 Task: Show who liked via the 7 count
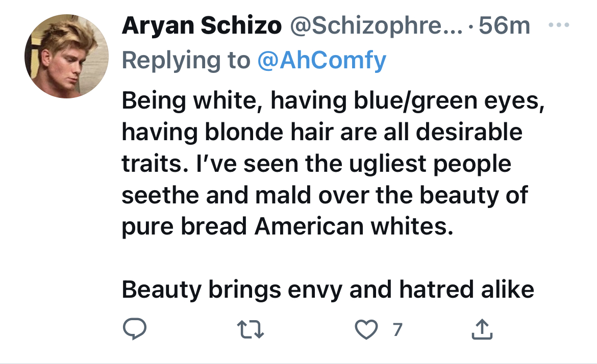(397, 329)
